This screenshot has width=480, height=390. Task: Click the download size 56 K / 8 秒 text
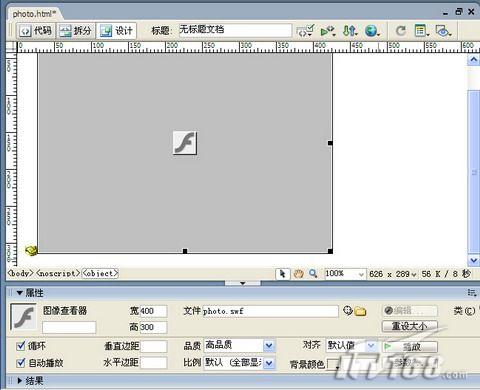point(446,274)
